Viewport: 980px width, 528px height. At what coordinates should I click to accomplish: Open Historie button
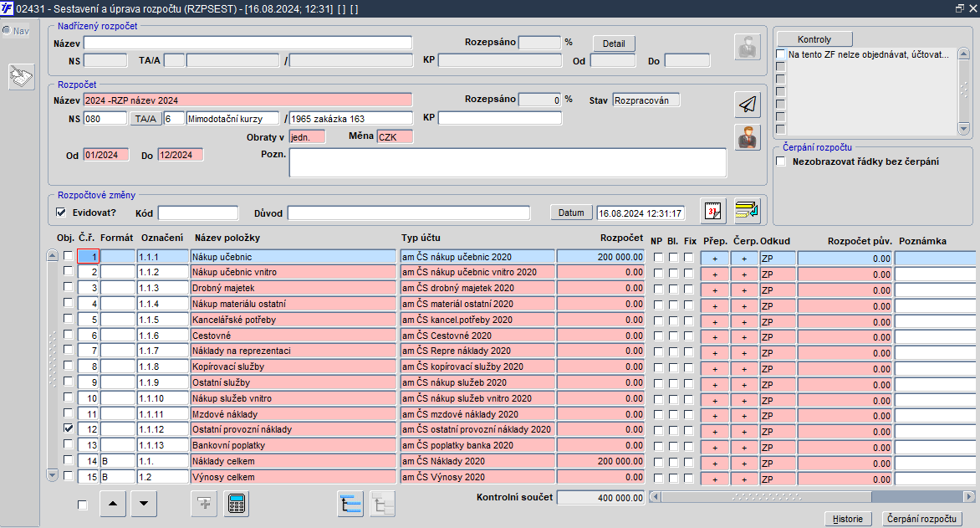coord(848,519)
